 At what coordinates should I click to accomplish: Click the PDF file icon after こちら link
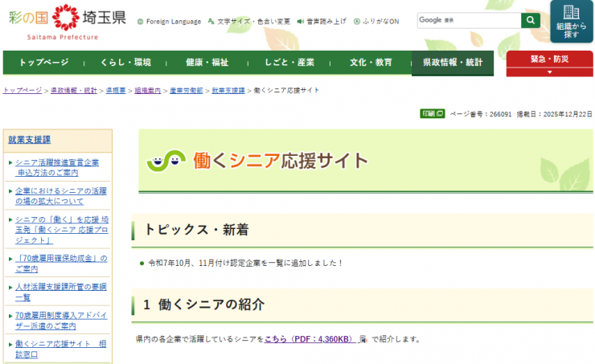[363, 339]
